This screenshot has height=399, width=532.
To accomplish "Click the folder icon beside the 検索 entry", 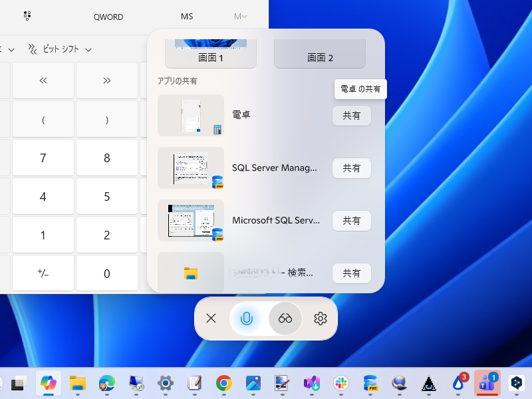I will [191, 273].
